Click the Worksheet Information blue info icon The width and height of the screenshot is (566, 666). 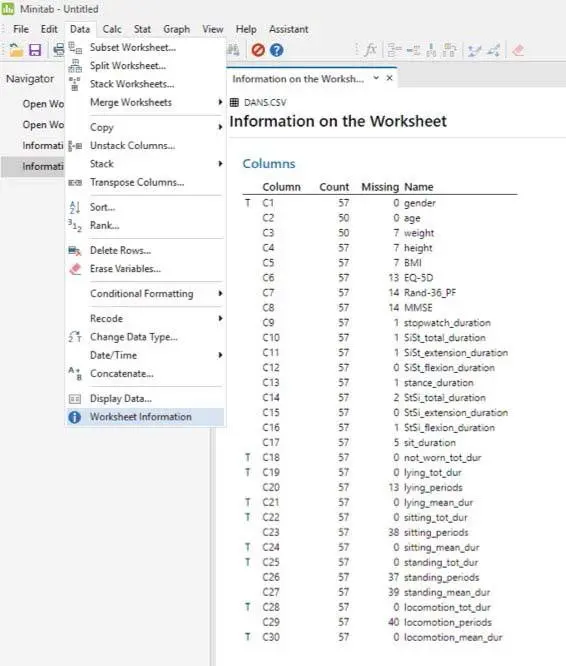click(75, 417)
